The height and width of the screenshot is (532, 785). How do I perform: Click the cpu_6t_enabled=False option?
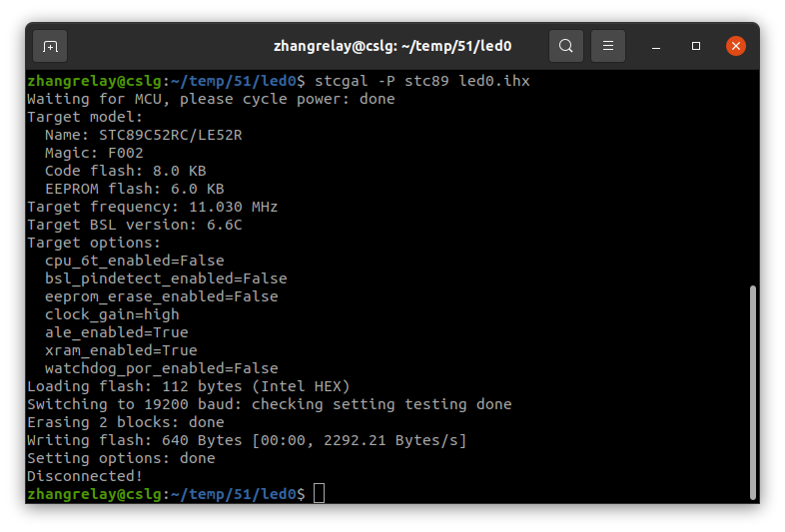(x=135, y=262)
